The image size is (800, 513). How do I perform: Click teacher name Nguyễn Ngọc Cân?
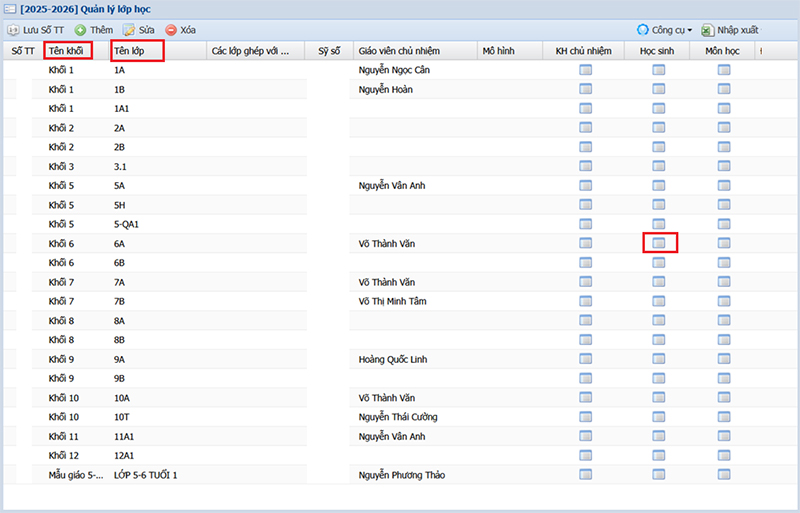click(x=394, y=70)
